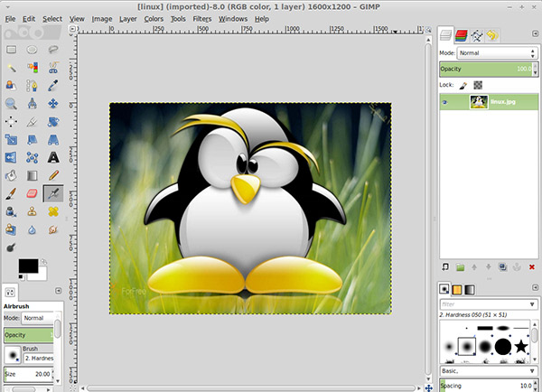Image resolution: width=542 pixels, height=392 pixels.
Task: Select the Paintbrush tool
Action: point(12,193)
